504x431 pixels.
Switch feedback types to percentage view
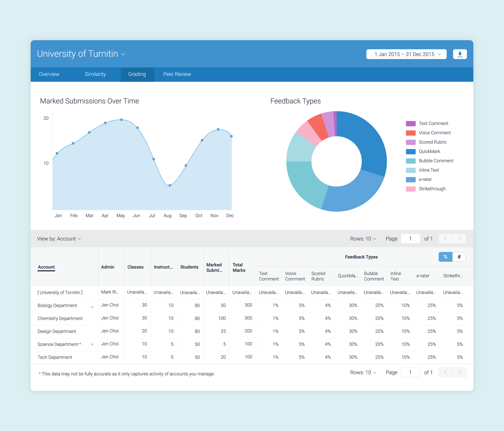coord(445,257)
